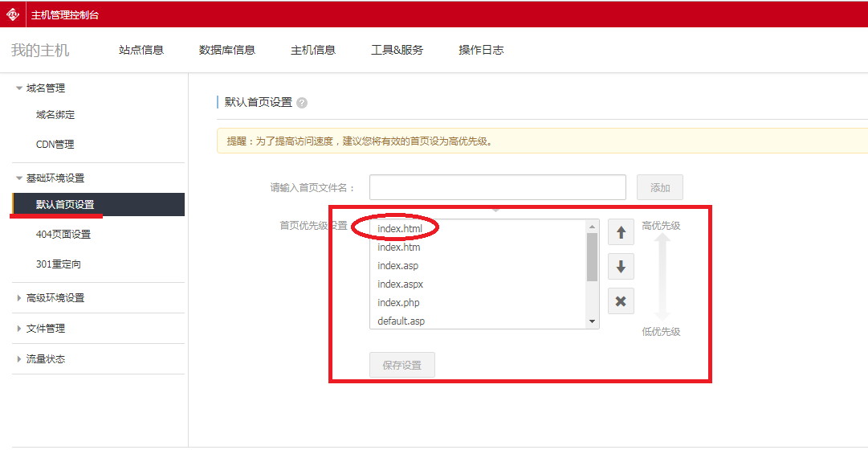868x450 pixels.
Task: Go to 我的主机 home
Action: tap(40, 50)
